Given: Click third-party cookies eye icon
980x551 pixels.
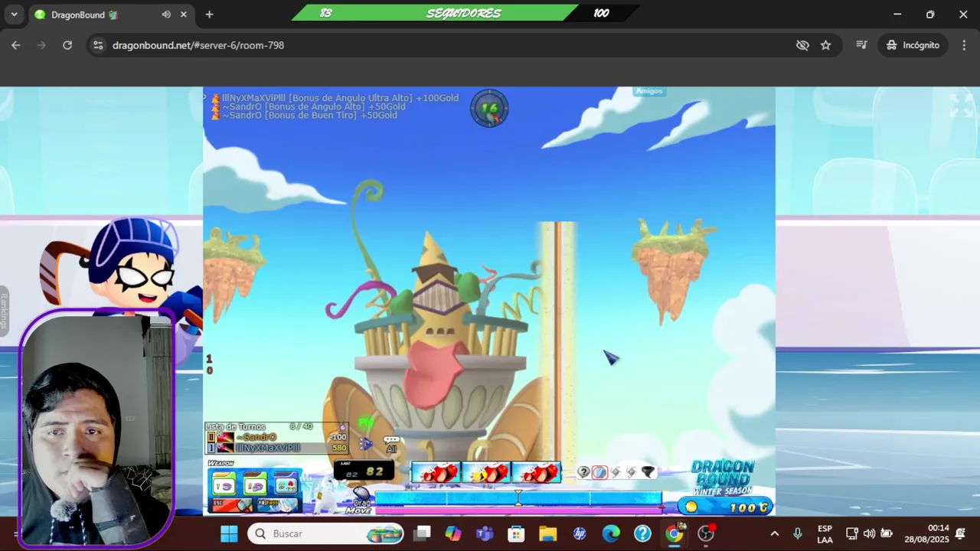Looking at the screenshot, I should pyautogui.click(x=802, y=45).
